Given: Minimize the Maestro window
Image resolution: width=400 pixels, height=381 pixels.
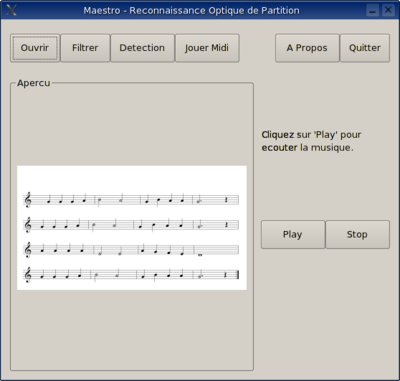Looking at the screenshot, I should (x=373, y=10).
